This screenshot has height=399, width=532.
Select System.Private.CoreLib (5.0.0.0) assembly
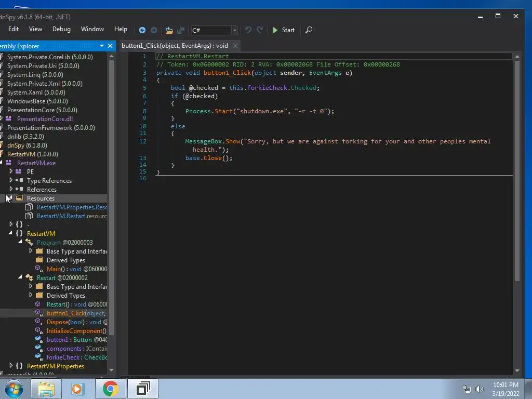[50, 57]
